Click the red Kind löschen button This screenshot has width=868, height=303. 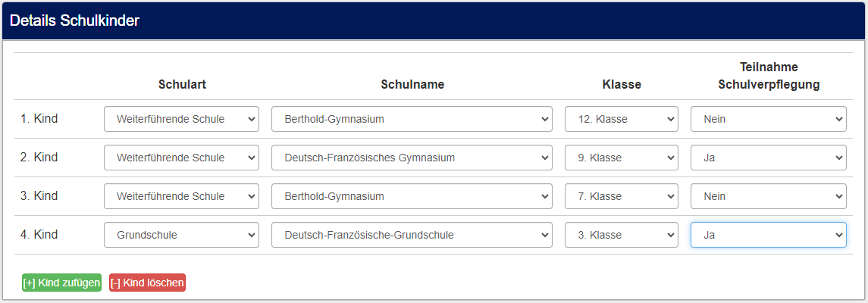147,283
